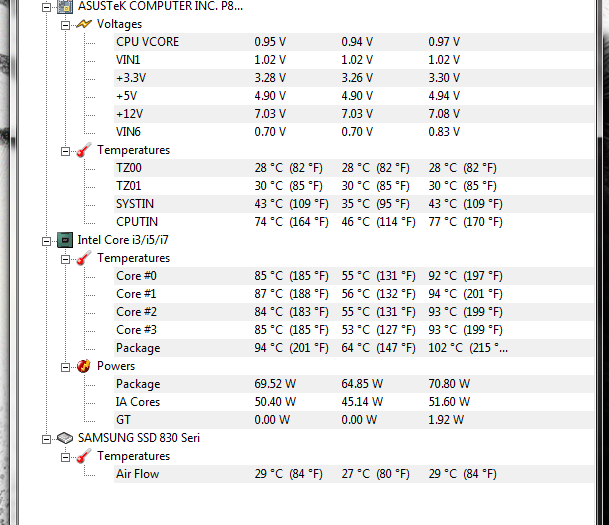Select the SAMSUNG SSD 830 Seri label
The height and width of the screenshot is (525, 609).
pyautogui.click(x=139, y=438)
